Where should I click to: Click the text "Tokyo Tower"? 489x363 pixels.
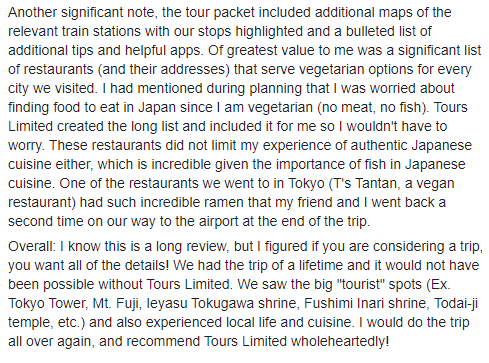47,304
